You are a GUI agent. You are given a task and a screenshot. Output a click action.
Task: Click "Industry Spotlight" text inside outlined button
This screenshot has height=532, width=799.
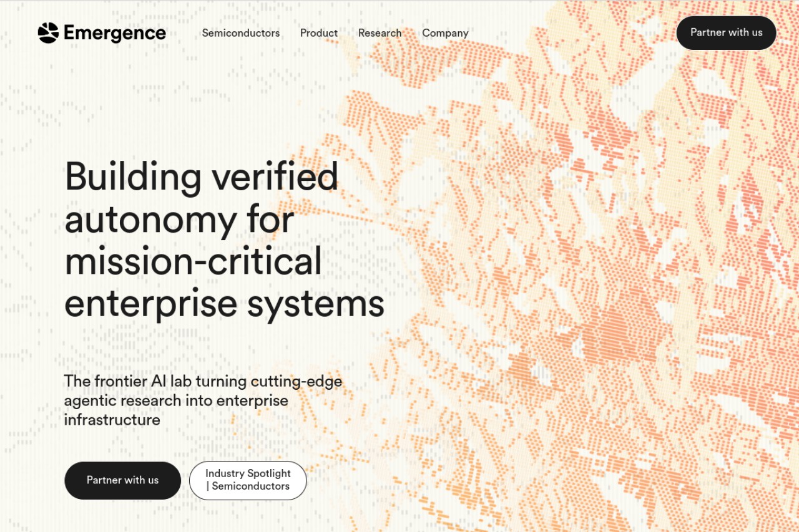click(x=248, y=473)
